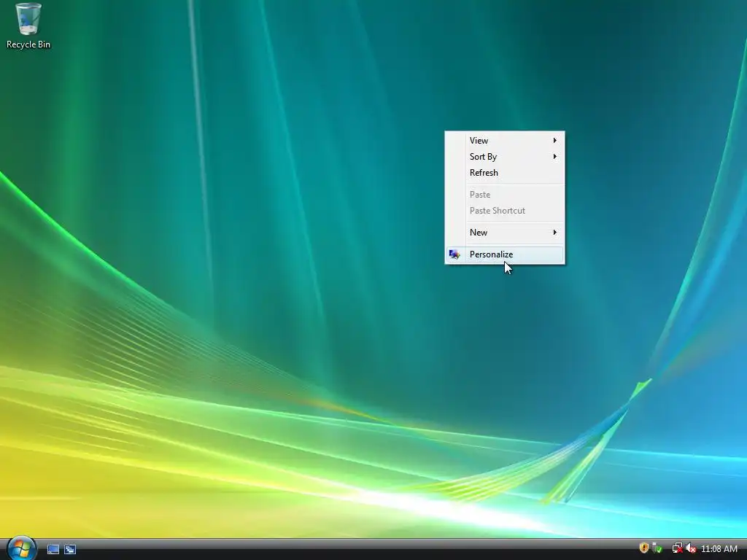The height and width of the screenshot is (560, 747).
Task: Open the New submenu
Action: (505, 233)
